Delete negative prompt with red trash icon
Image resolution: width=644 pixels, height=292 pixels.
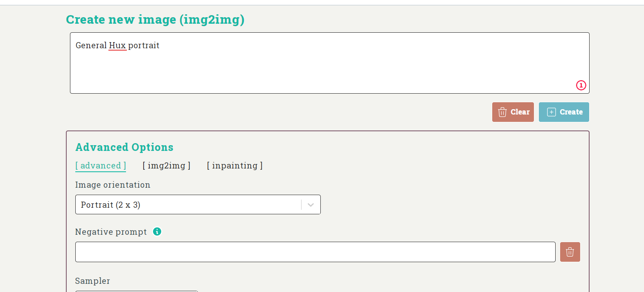(570, 252)
